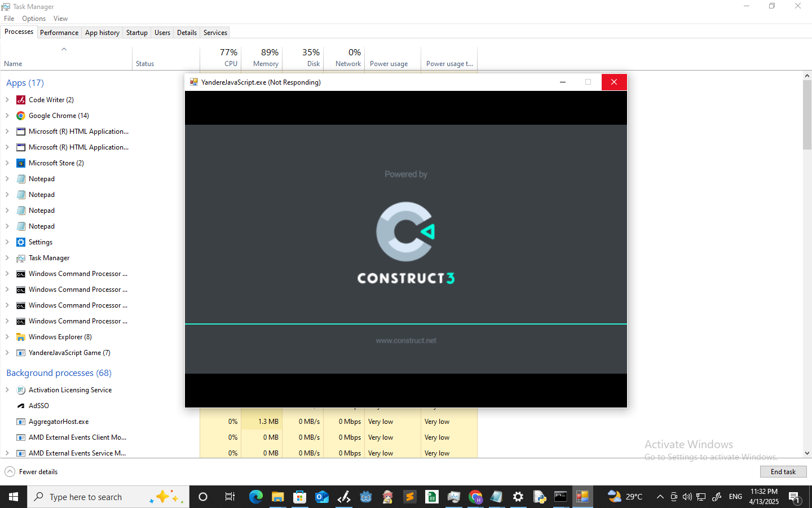This screenshot has height=508, width=812.
Task: Switch to the Users tab
Action: tap(162, 33)
